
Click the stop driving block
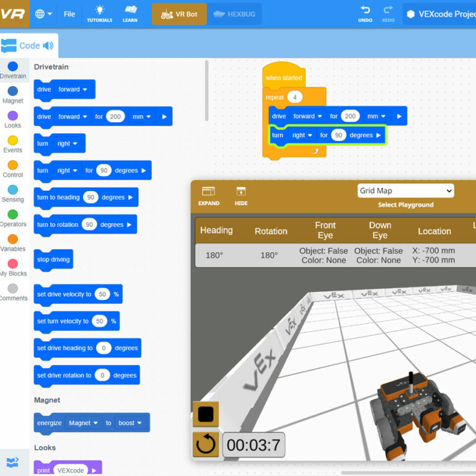click(53, 259)
